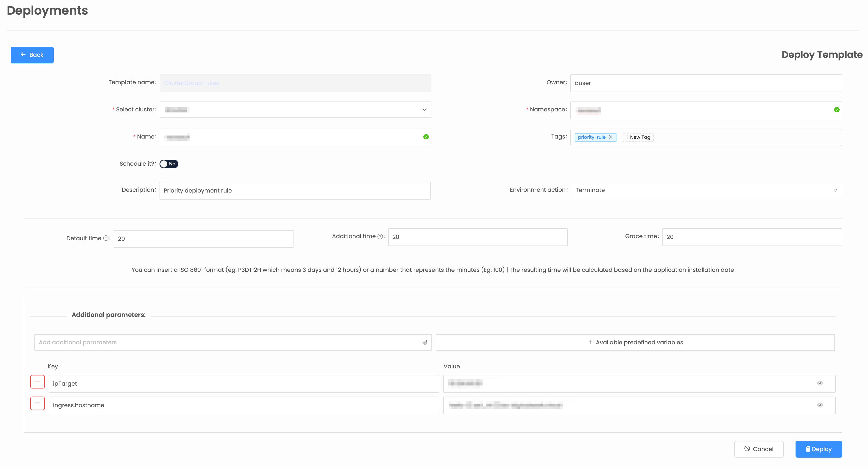868x467 pixels.
Task: Click the layers icon in Add additional parameters field
Action: point(424,342)
